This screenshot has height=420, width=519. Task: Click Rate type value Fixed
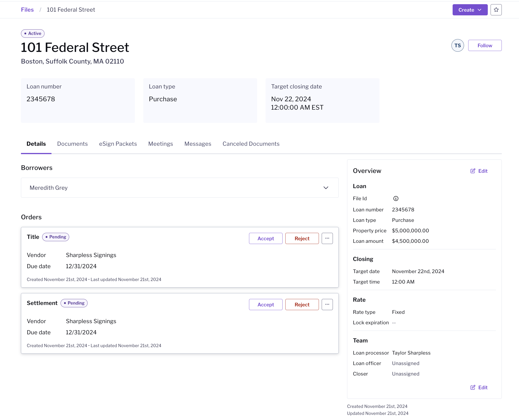[x=398, y=312]
